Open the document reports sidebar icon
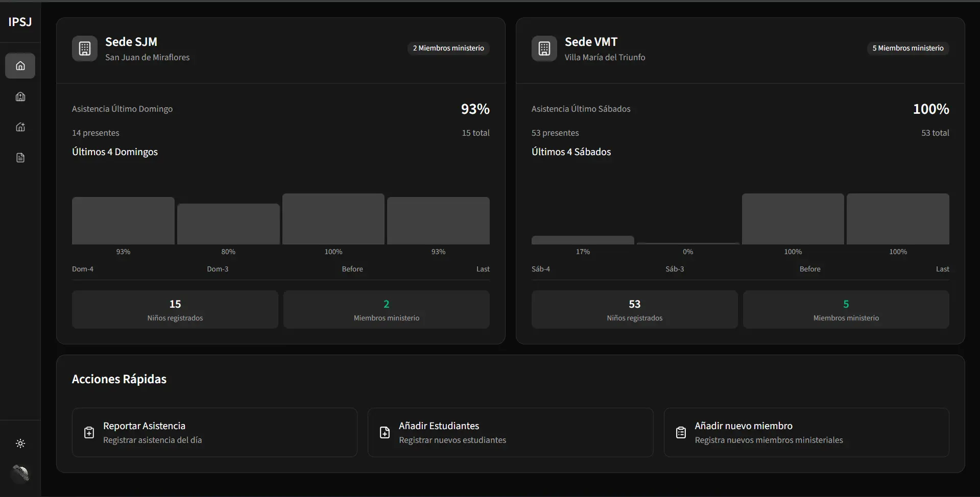Screen dimensions: 980x497 pyautogui.click(x=20, y=158)
